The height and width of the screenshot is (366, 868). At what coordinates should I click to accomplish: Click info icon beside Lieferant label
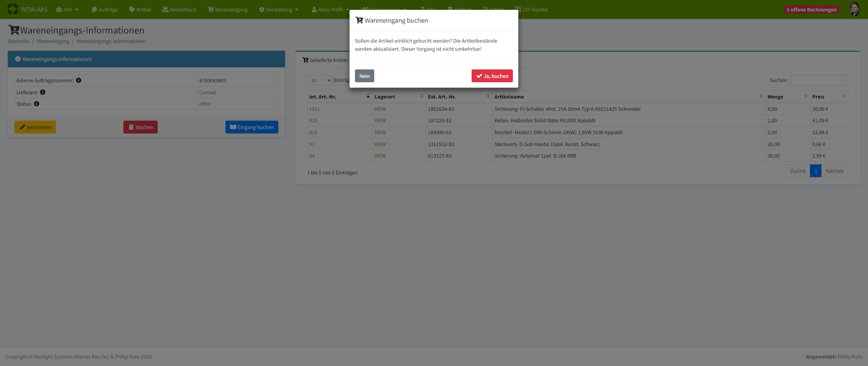coord(43,92)
